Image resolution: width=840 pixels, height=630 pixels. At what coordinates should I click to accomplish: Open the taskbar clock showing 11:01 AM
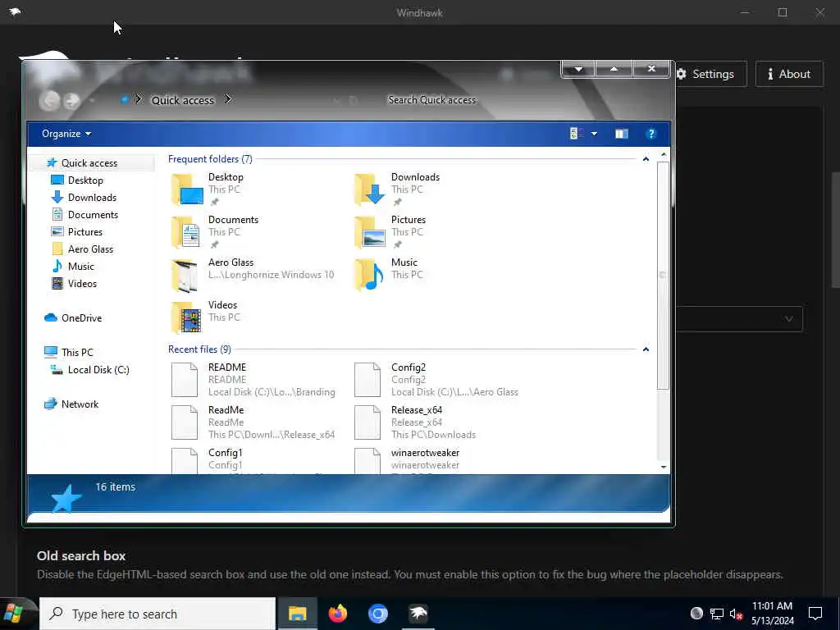tap(772, 614)
